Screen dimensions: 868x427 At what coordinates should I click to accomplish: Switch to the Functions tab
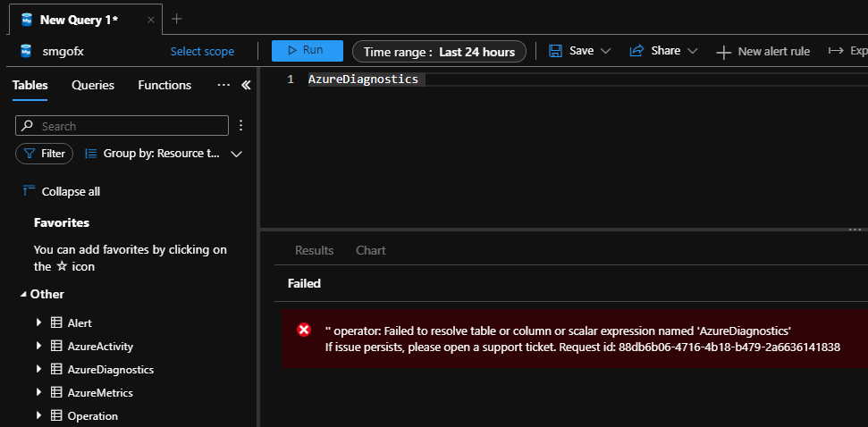click(164, 85)
